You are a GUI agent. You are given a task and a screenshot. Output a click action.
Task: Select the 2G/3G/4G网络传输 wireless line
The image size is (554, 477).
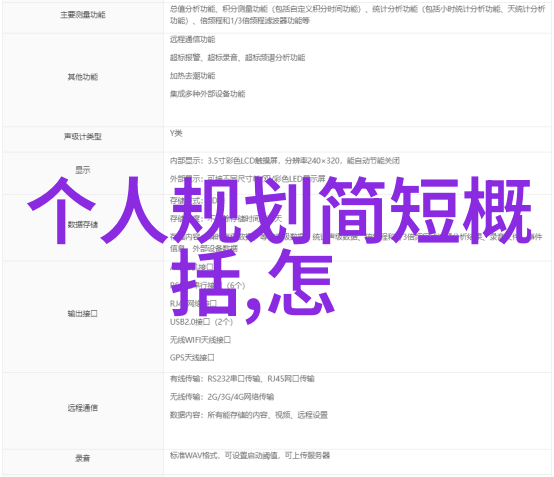pyautogui.click(x=222, y=397)
